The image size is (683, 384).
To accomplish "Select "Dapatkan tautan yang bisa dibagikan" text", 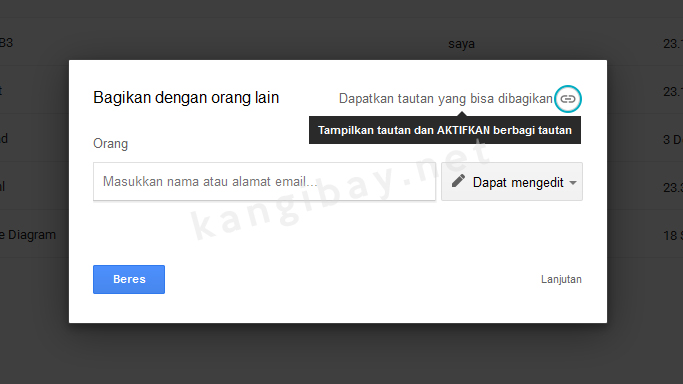I will click(x=446, y=99).
